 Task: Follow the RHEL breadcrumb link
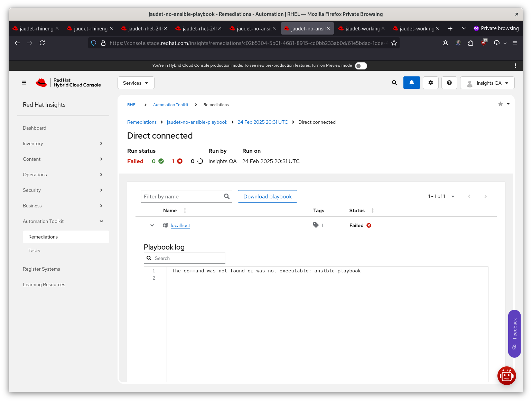click(x=132, y=105)
